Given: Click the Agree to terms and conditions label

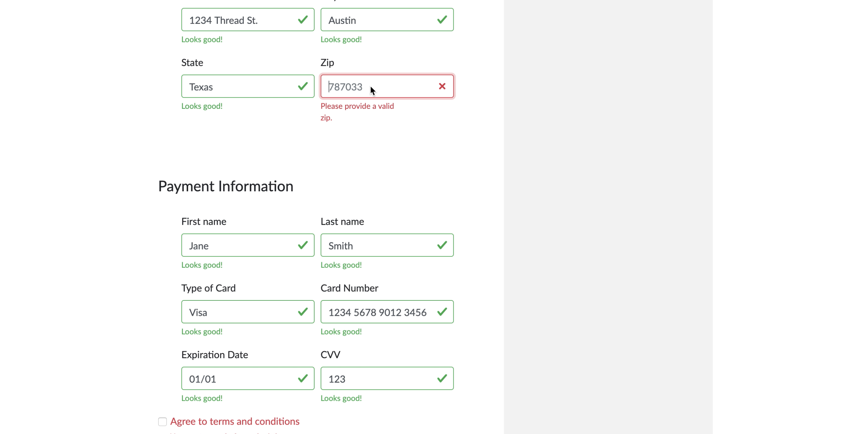Looking at the screenshot, I should click(234, 422).
